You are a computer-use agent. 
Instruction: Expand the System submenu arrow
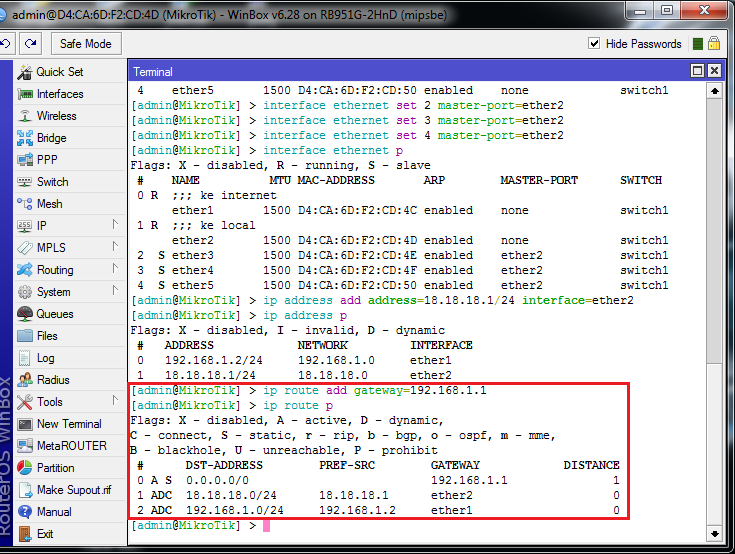(115, 291)
